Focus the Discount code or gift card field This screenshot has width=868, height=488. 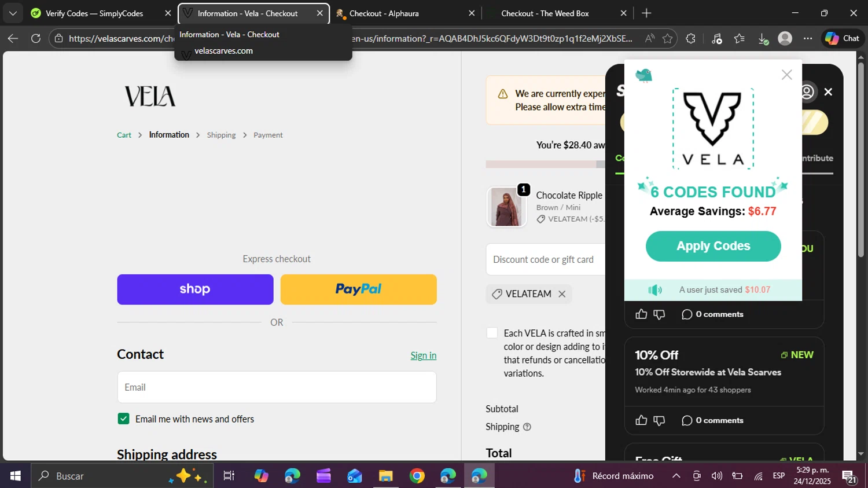tap(546, 259)
